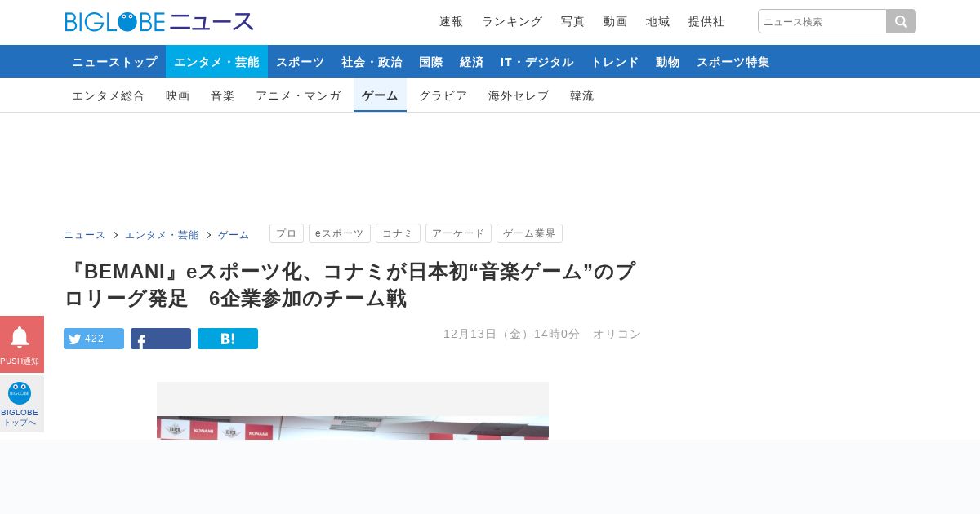Viewport: 980px width, 514px height.
Task: Open ランキング page
Action: 512,21
